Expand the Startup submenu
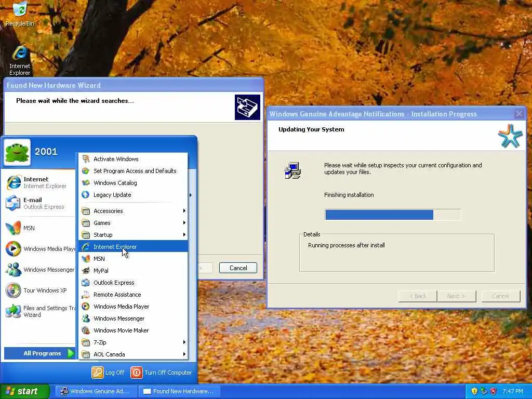 click(x=133, y=235)
